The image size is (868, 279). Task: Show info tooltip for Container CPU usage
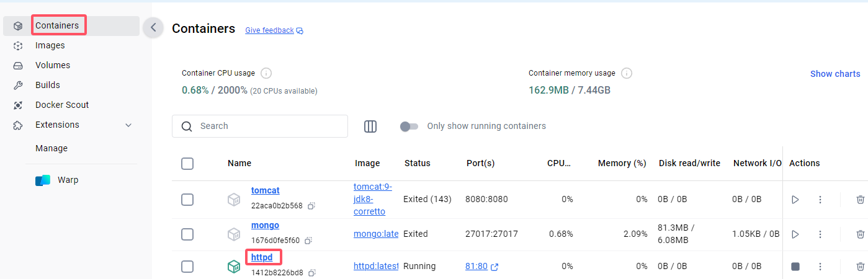(x=266, y=73)
